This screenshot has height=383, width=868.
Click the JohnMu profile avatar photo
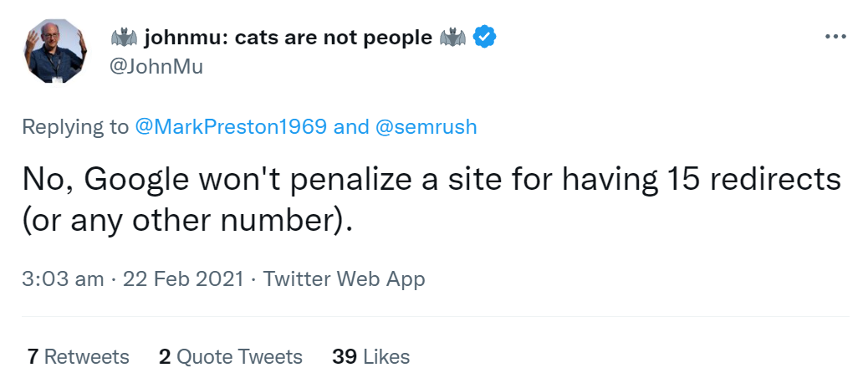(x=54, y=52)
